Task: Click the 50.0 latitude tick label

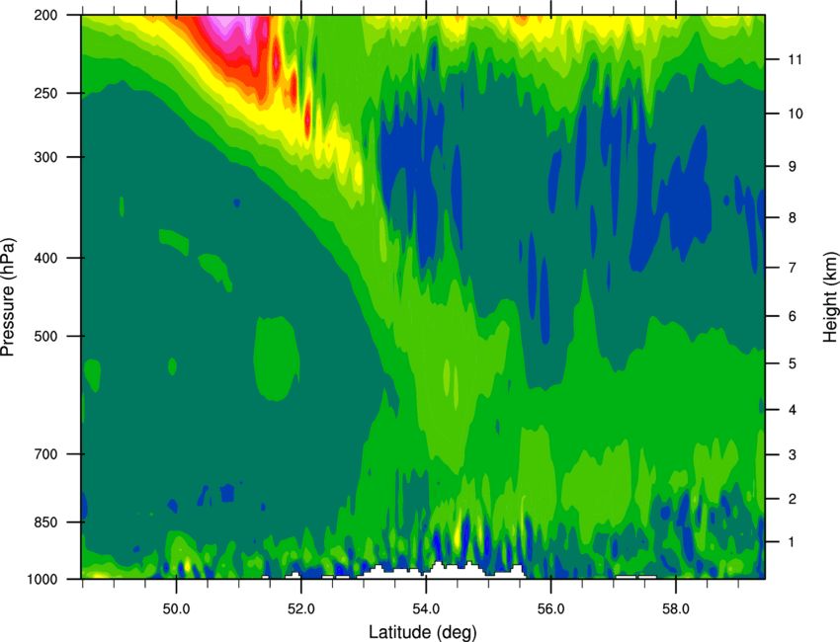Action: coord(176,609)
